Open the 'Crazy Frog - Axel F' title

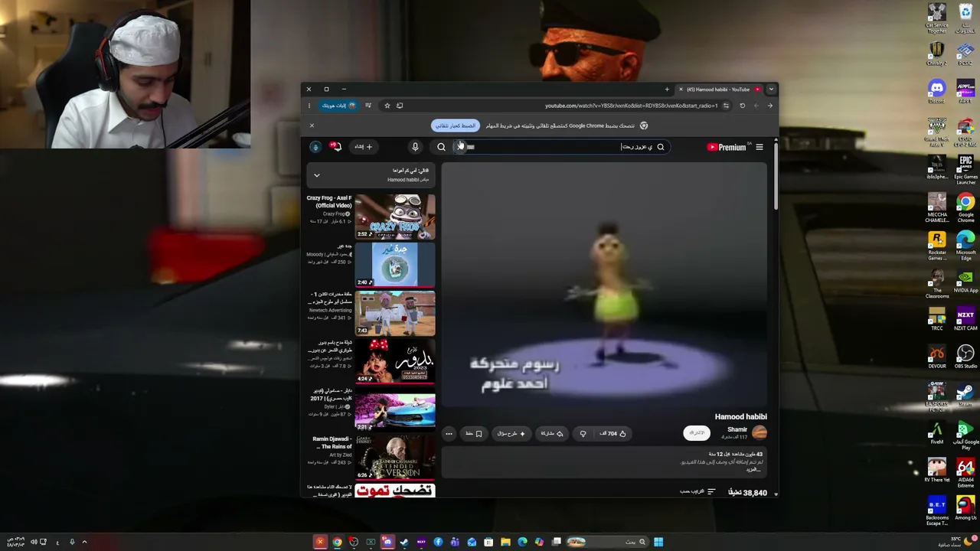pyautogui.click(x=329, y=201)
